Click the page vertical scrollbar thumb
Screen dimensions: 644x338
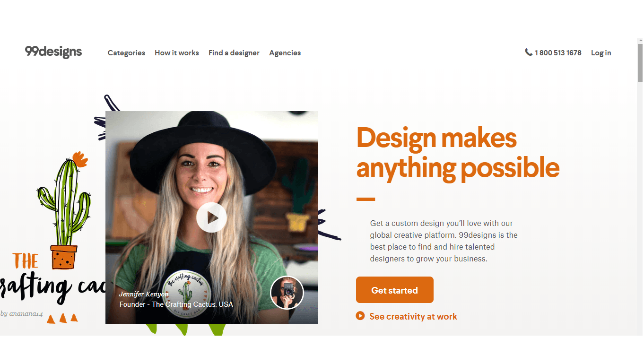tap(640, 63)
